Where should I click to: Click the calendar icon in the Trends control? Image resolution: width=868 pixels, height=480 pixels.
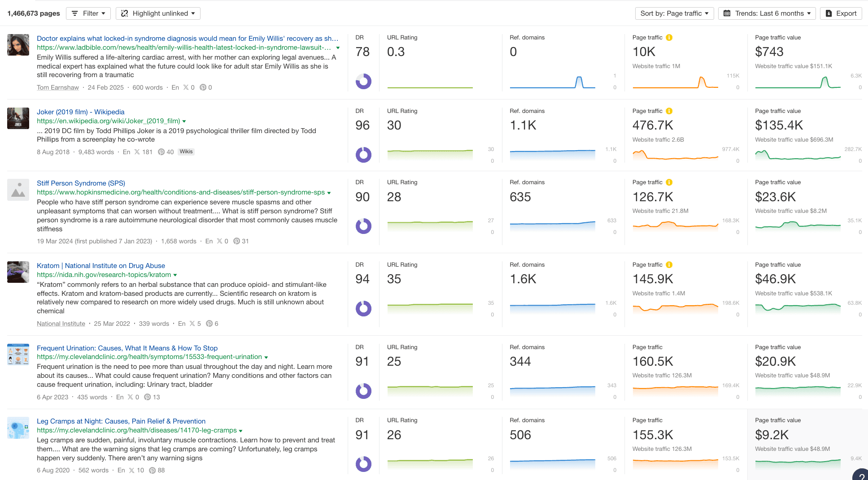pyautogui.click(x=727, y=13)
